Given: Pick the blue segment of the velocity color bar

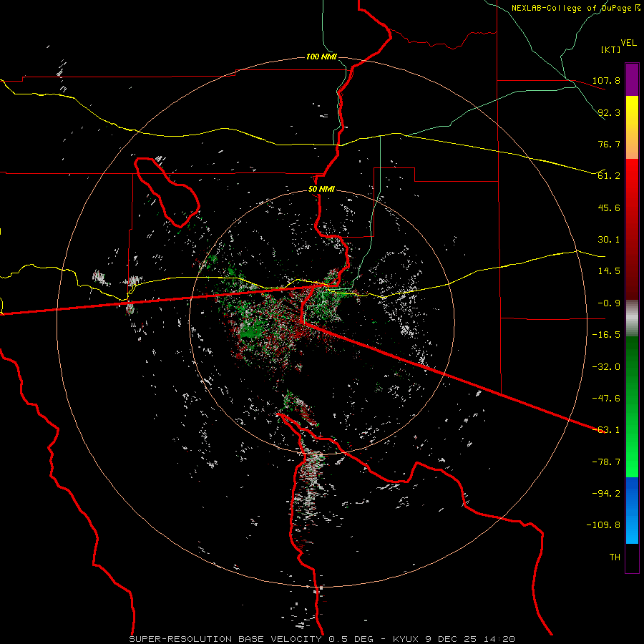Looking at the screenshot, I should pyautogui.click(x=632, y=510).
